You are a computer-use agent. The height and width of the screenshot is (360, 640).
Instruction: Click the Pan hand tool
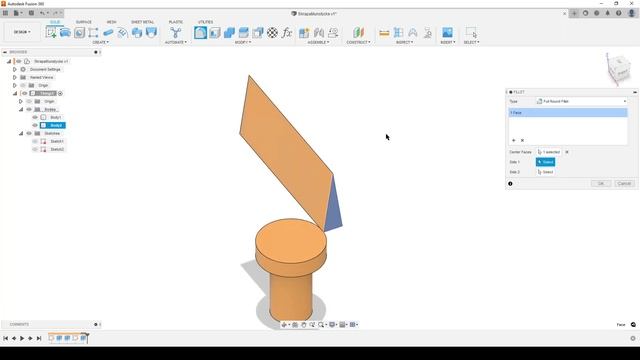(x=304, y=324)
